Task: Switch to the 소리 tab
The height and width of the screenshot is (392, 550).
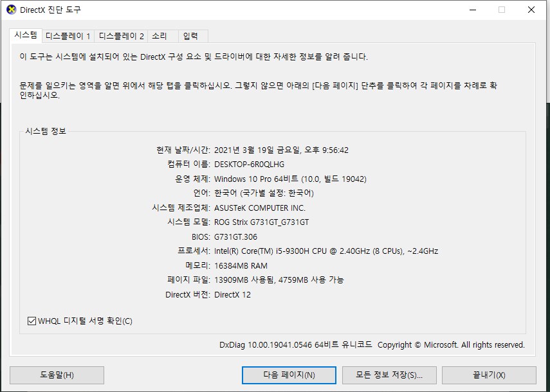Action: (160, 36)
